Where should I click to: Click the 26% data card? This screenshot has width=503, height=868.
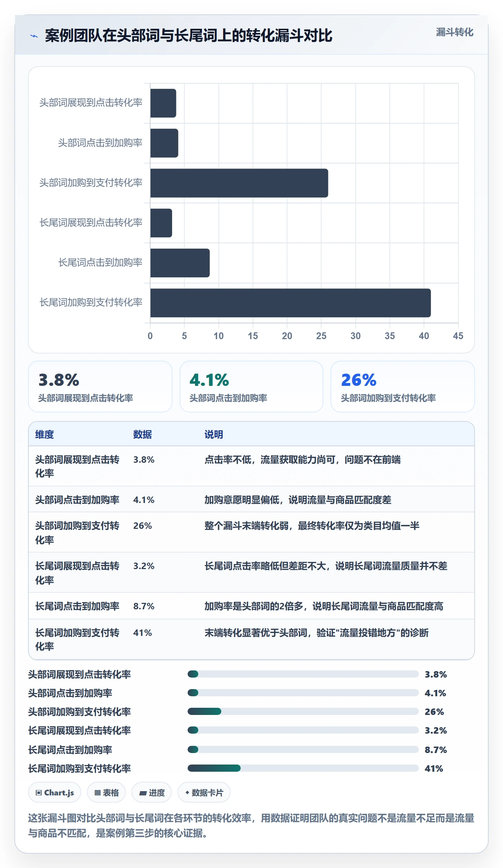pos(402,387)
